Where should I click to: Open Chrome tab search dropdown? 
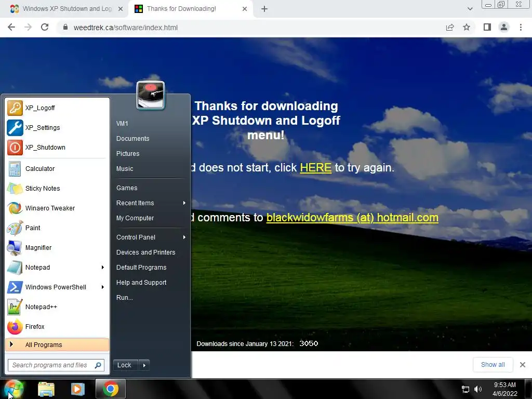pos(470,9)
